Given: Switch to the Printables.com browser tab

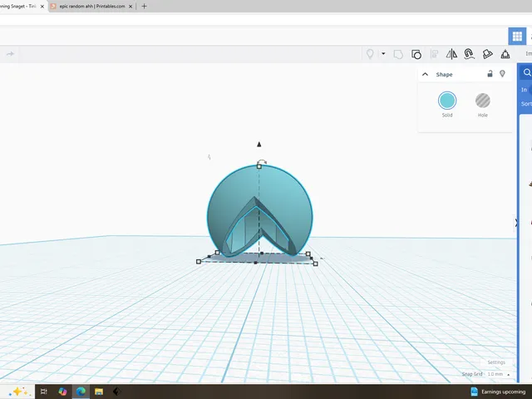Looking at the screenshot, I should [92, 6].
